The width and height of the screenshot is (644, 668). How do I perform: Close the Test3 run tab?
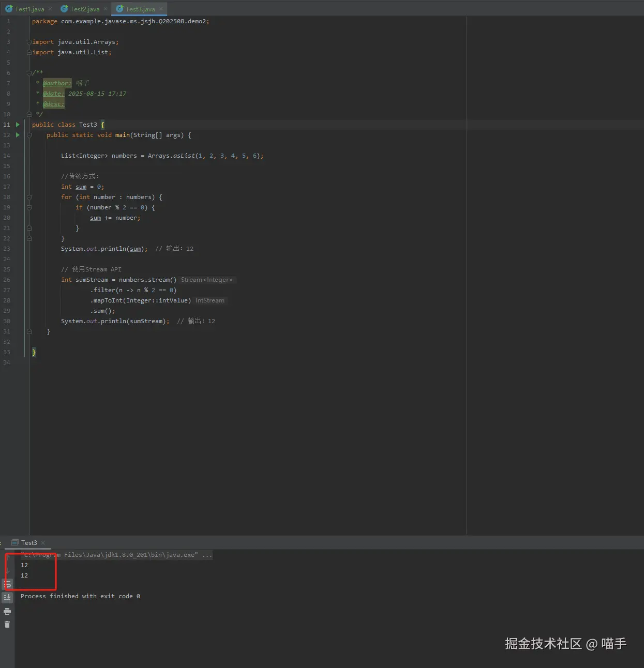43,542
